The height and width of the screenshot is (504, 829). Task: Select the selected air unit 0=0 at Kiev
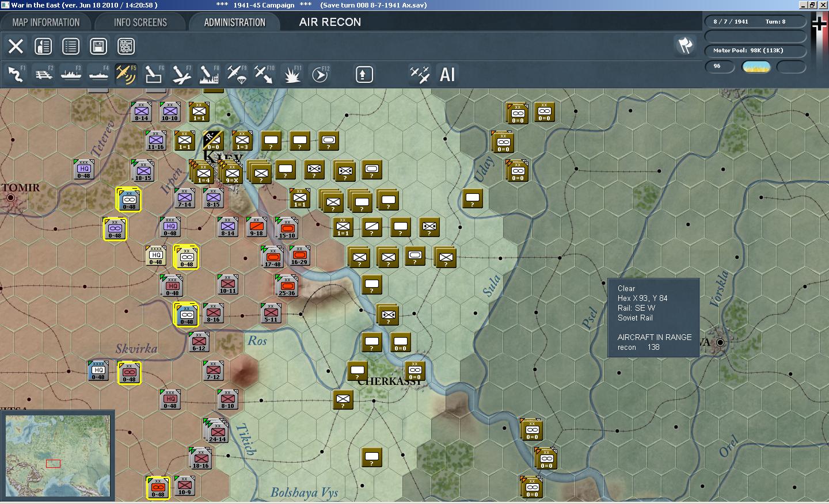point(213,140)
